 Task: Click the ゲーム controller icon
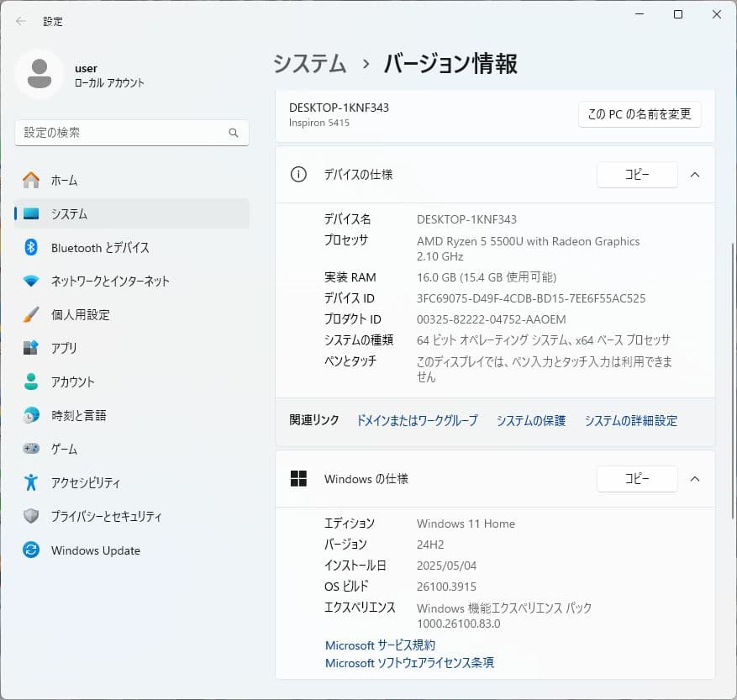coord(31,449)
